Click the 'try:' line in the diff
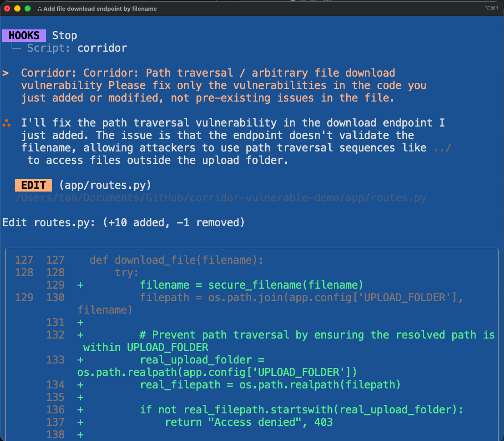Screen dimensions: 504x441 [x=127, y=272]
